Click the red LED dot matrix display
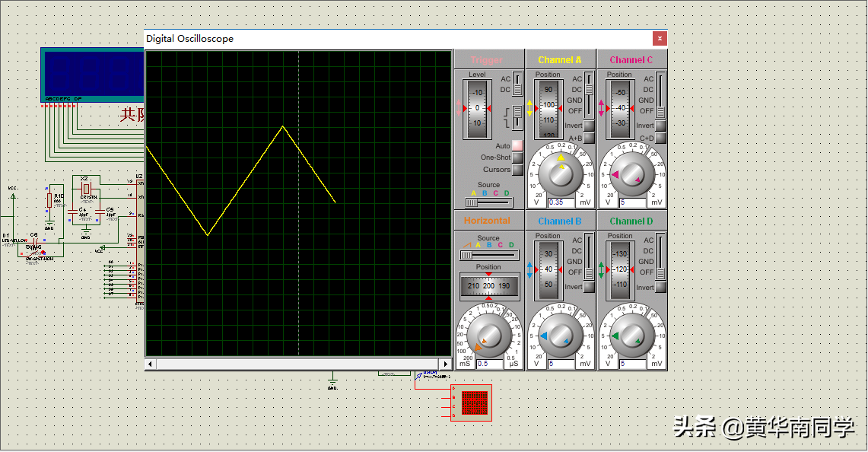 pos(475,403)
